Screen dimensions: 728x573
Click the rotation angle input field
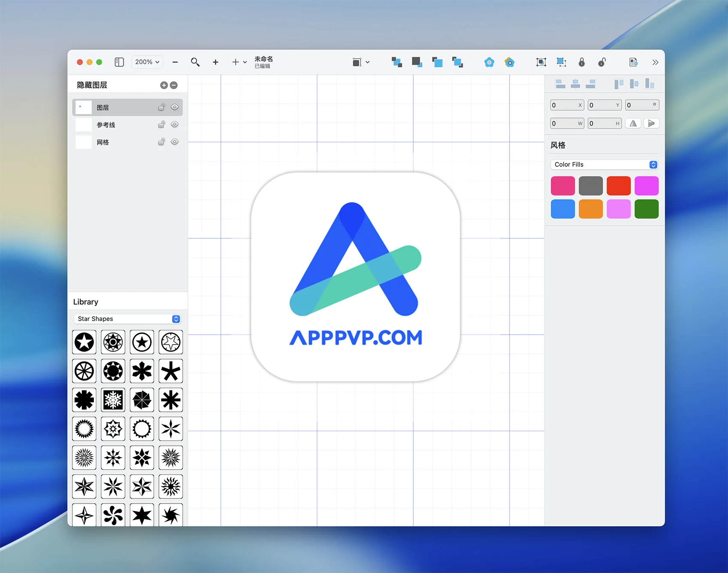point(642,105)
